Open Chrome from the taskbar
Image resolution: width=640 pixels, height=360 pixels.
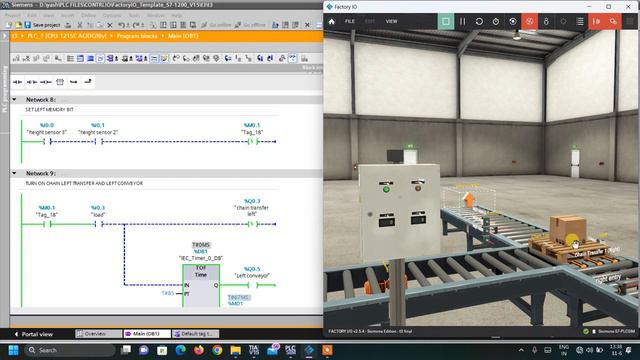pos(217,350)
